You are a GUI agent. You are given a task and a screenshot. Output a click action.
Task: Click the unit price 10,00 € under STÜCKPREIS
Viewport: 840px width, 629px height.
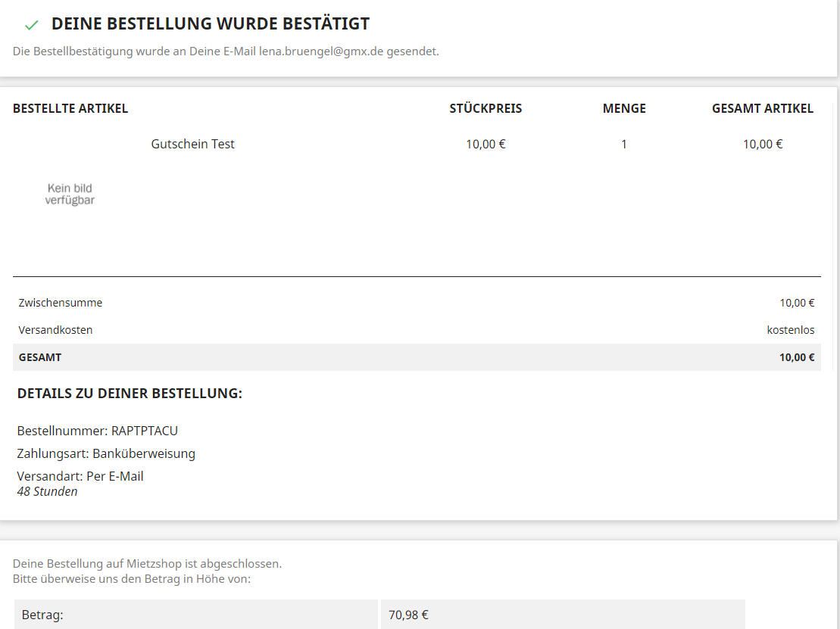486,144
